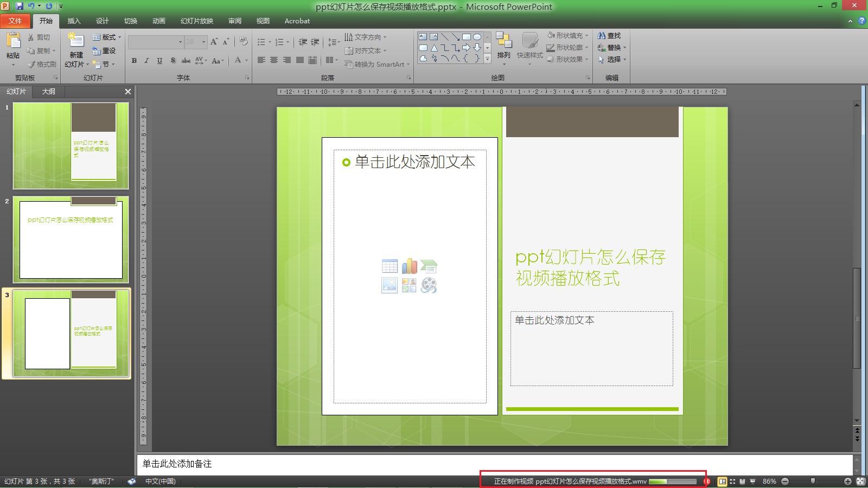Insert media clip via film reel icon

[429, 285]
